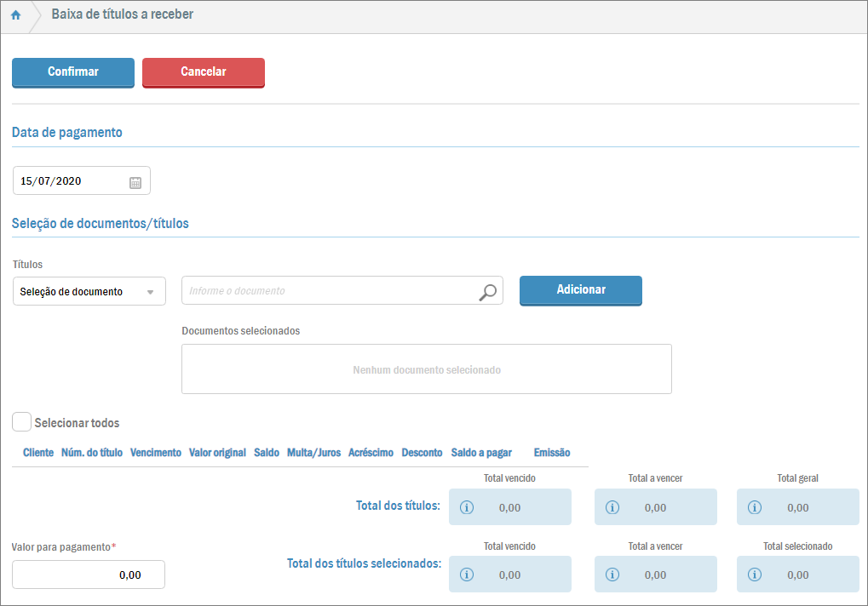Image resolution: width=868 pixels, height=606 pixels.
Task: Click the payment date field 15/07/2020
Action: tap(70, 181)
